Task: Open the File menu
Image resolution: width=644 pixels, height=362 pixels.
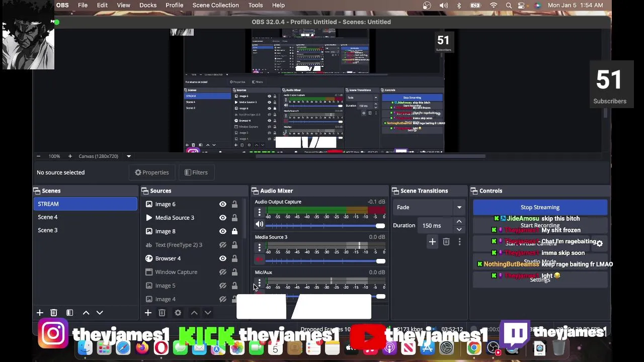Action: 83,5
